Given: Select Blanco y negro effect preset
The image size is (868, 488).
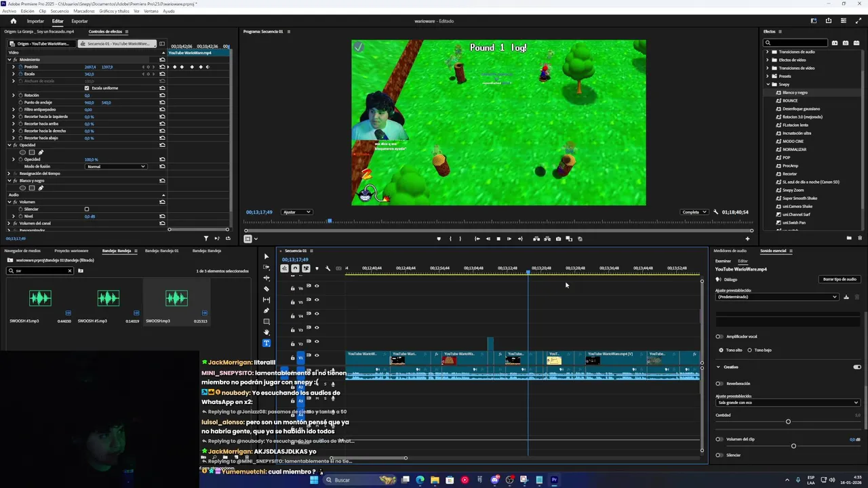Looking at the screenshot, I should click(x=795, y=92).
